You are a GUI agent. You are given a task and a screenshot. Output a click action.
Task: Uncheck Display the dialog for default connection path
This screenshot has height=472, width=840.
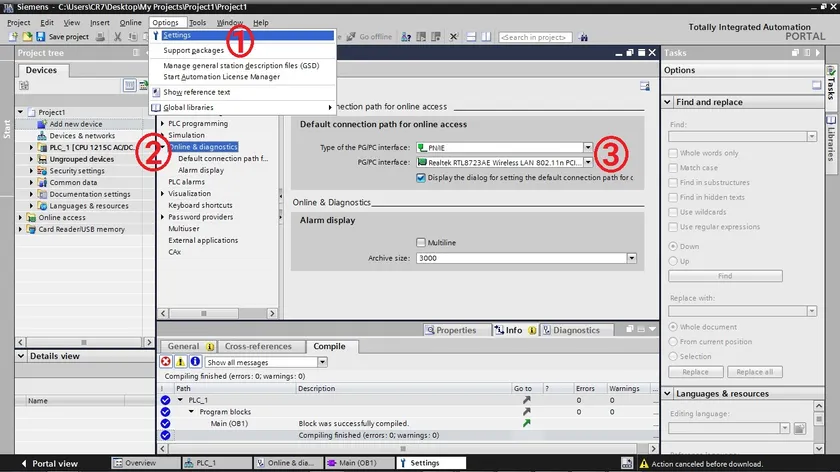pyautogui.click(x=421, y=178)
